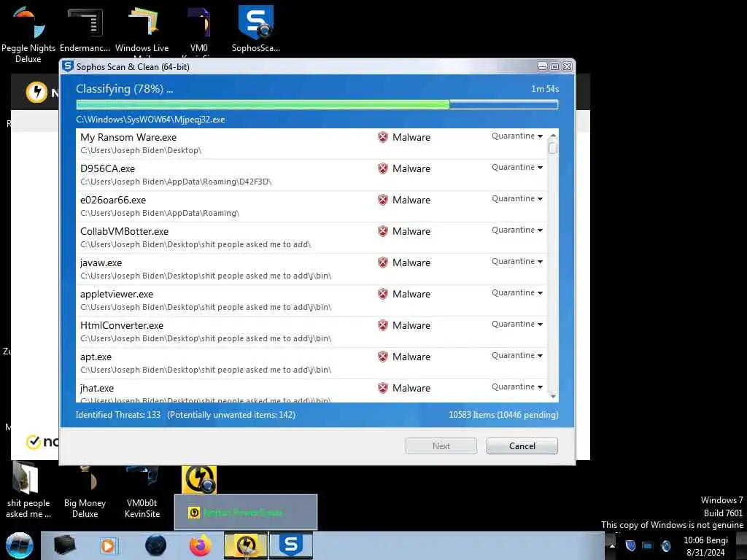
Task: Click malware icon beside HtmlConverter.exe
Action: [382, 326]
